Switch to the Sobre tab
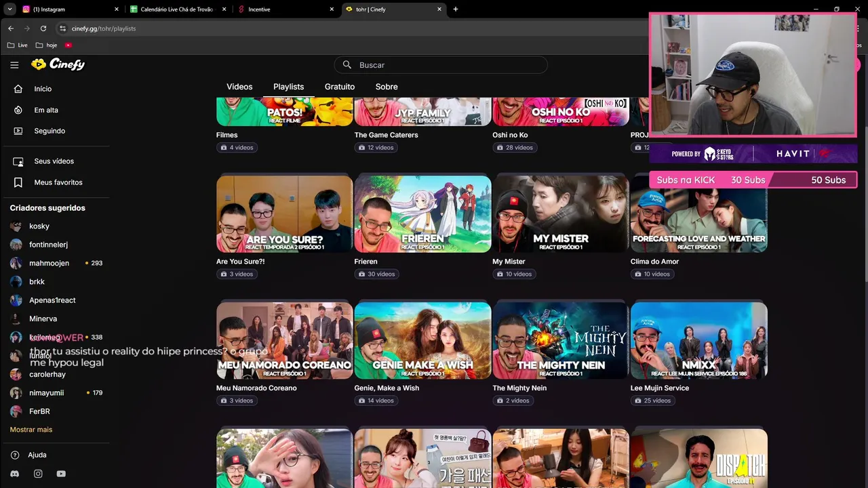This screenshot has height=488, width=868. [387, 87]
